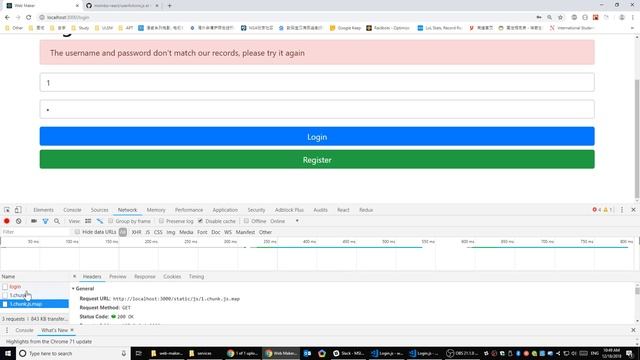Viewport: 640px width, 360px height.
Task: Enable the Group by frame checkbox
Action: pyautogui.click(x=110, y=221)
